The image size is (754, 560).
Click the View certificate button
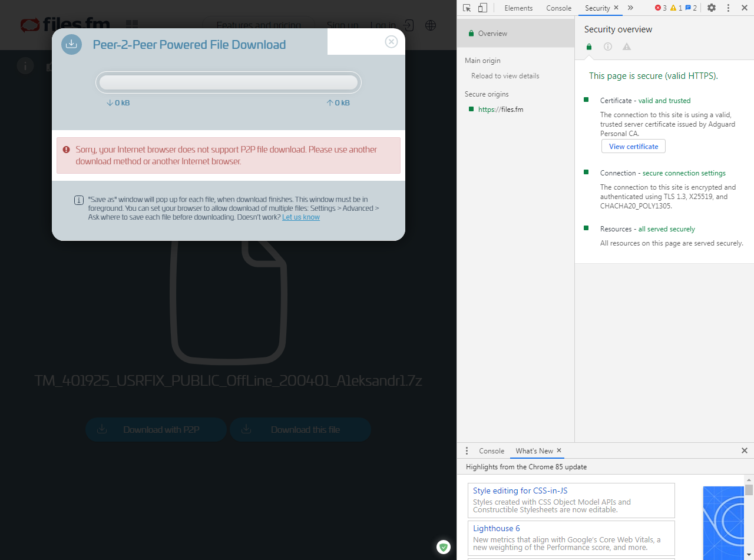[633, 146]
